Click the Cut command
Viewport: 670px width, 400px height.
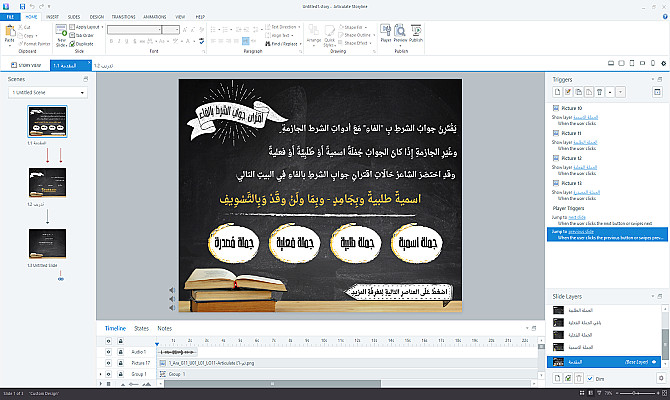24,27
